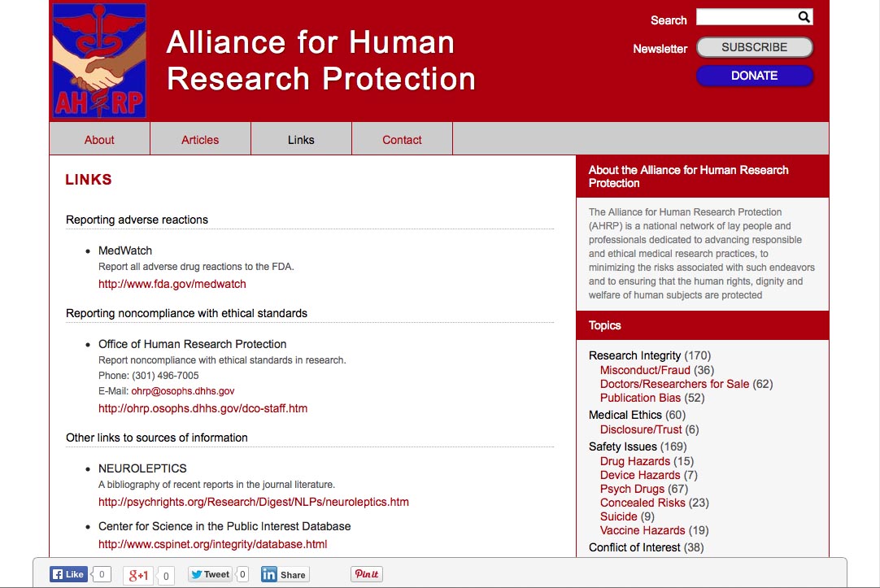Click the blue Donate button
This screenshot has width=880, height=588.
tap(754, 76)
